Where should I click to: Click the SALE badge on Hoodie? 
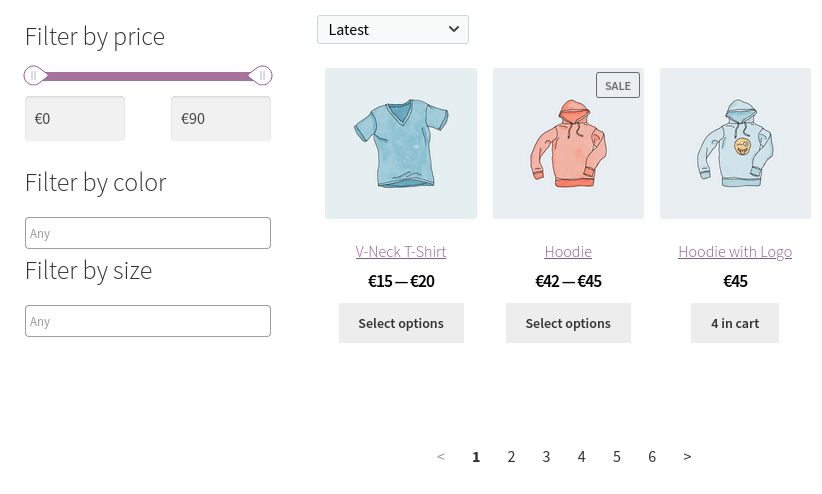pos(618,85)
